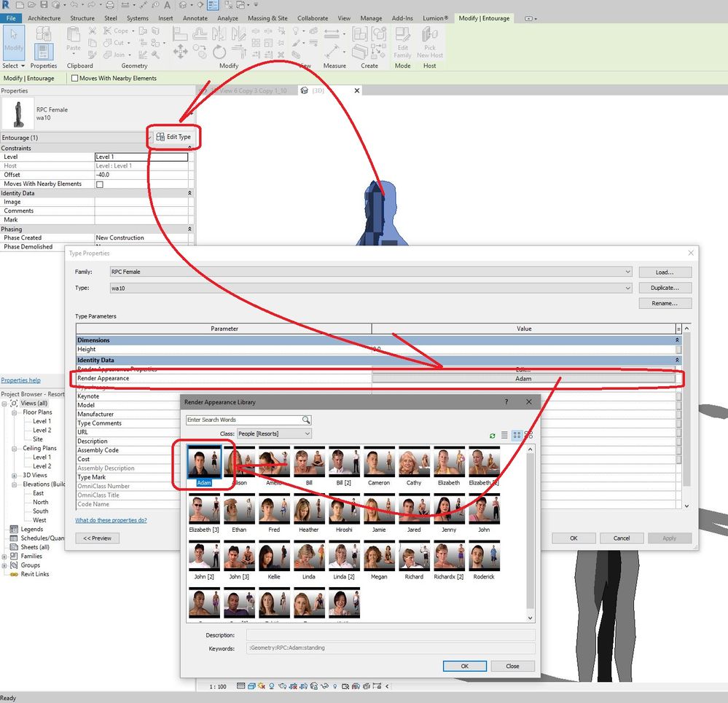This screenshot has height=703, width=728.
Task: Expand the 3D Views tree node
Action: pos(15,476)
